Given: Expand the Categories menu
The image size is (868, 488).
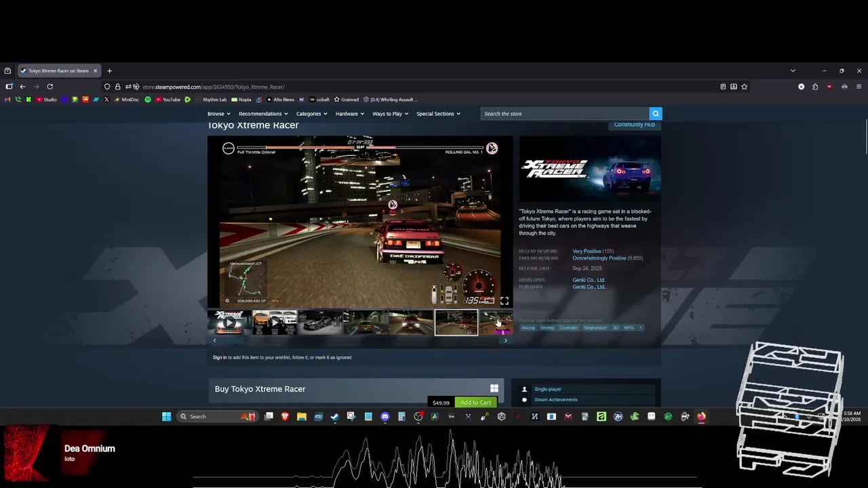Looking at the screenshot, I should click(x=312, y=114).
